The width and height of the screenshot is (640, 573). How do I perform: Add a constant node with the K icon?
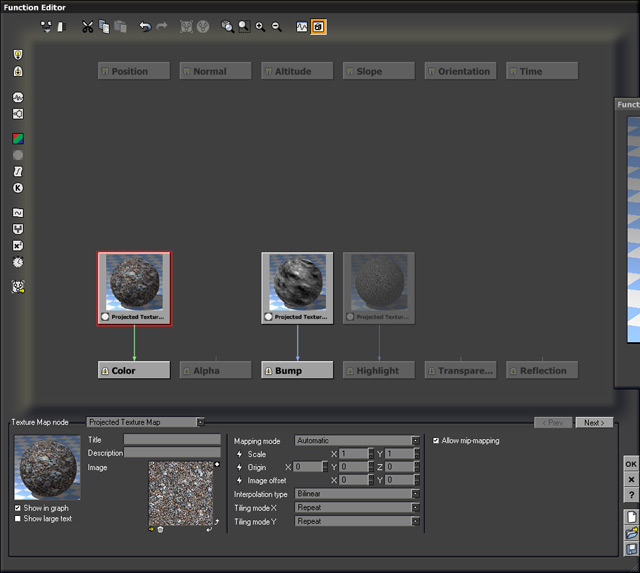pos(18,188)
